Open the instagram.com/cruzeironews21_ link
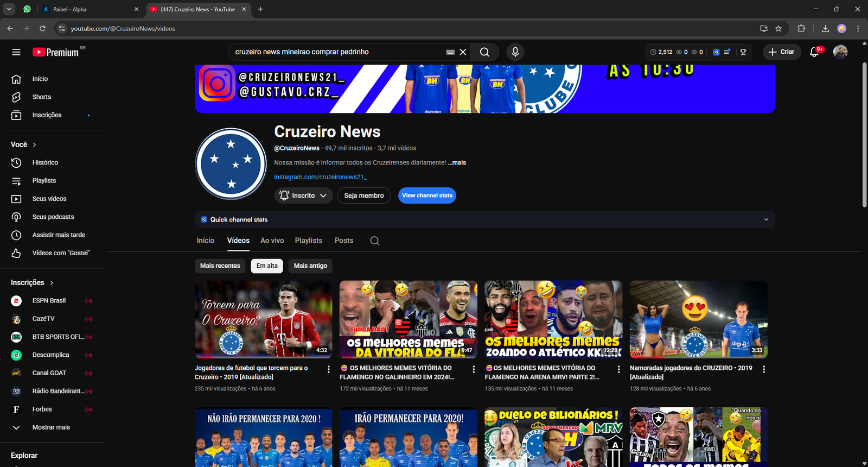This screenshot has width=868, height=467. click(321, 177)
